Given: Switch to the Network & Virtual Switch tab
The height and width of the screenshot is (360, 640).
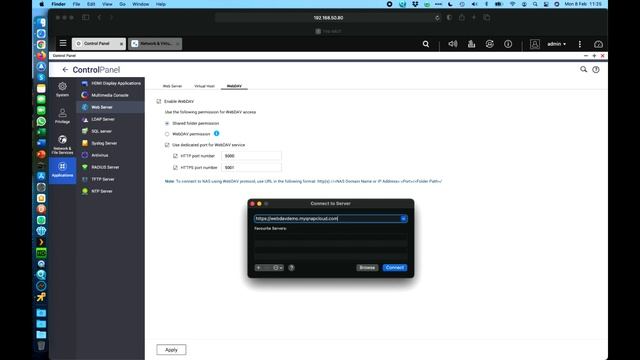Looking at the screenshot, I should [155, 44].
